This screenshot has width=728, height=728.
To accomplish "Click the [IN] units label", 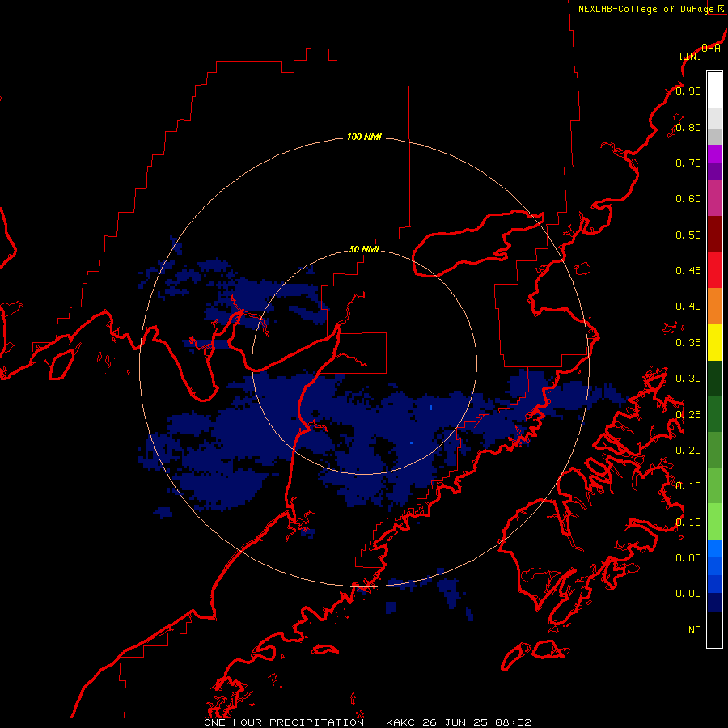I will (x=691, y=56).
